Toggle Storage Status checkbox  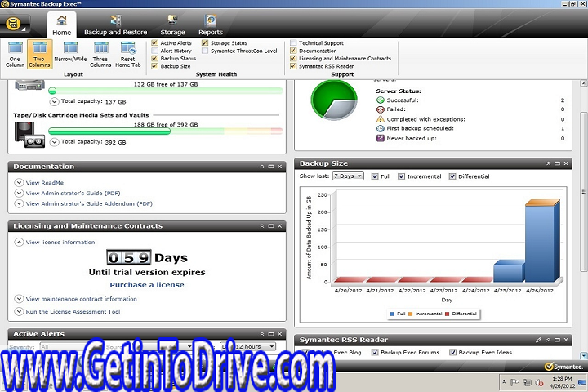pos(205,42)
